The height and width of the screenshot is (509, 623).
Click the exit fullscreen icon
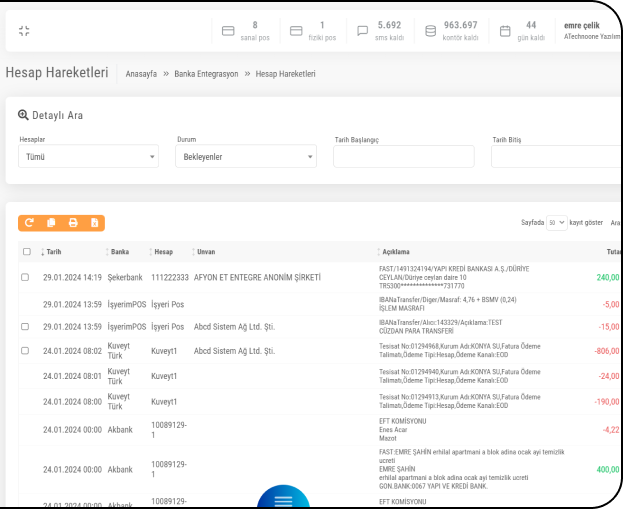[24, 31]
